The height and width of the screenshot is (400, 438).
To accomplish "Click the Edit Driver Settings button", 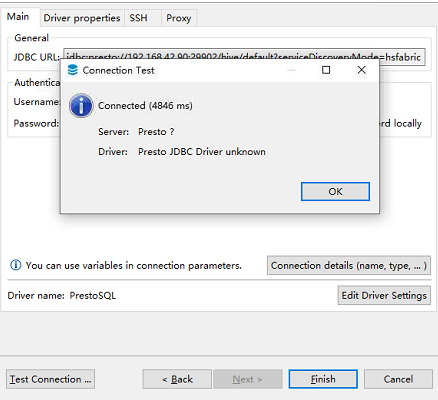I will click(x=384, y=295).
